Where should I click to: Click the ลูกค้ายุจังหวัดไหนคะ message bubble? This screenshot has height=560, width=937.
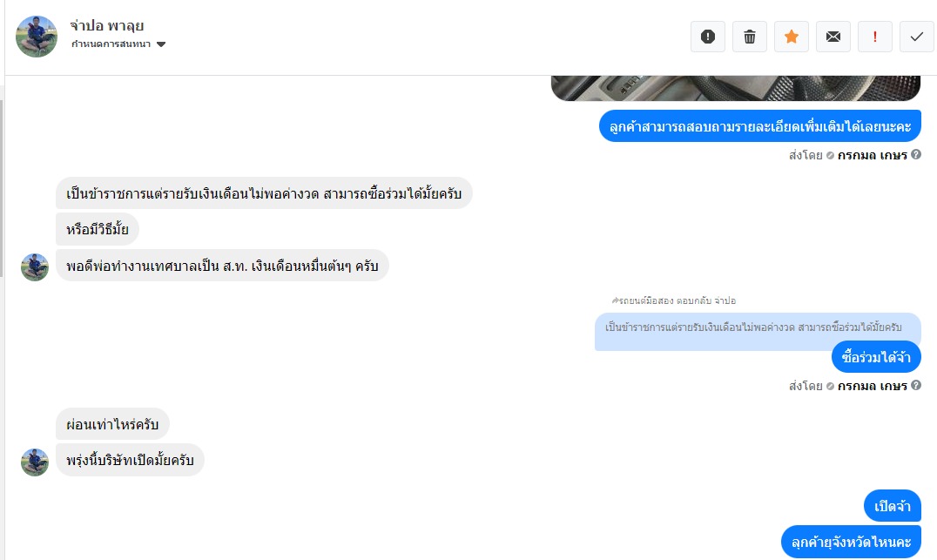[x=851, y=542]
